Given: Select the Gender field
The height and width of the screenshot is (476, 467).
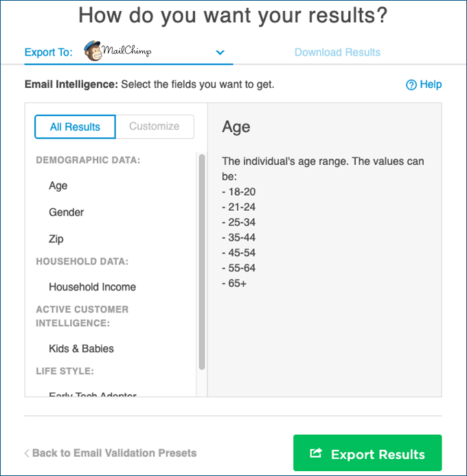Looking at the screenshot, I should pos(67,213).
